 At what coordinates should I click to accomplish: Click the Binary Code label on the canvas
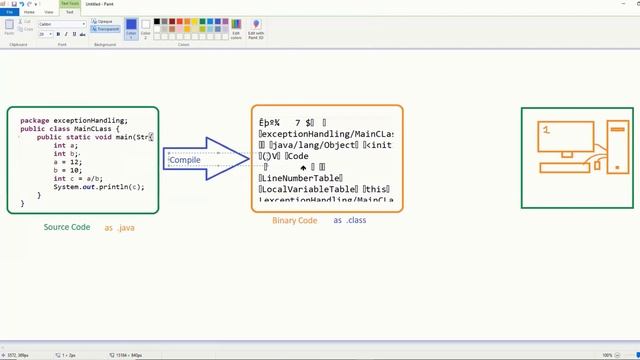pos(295,220)
